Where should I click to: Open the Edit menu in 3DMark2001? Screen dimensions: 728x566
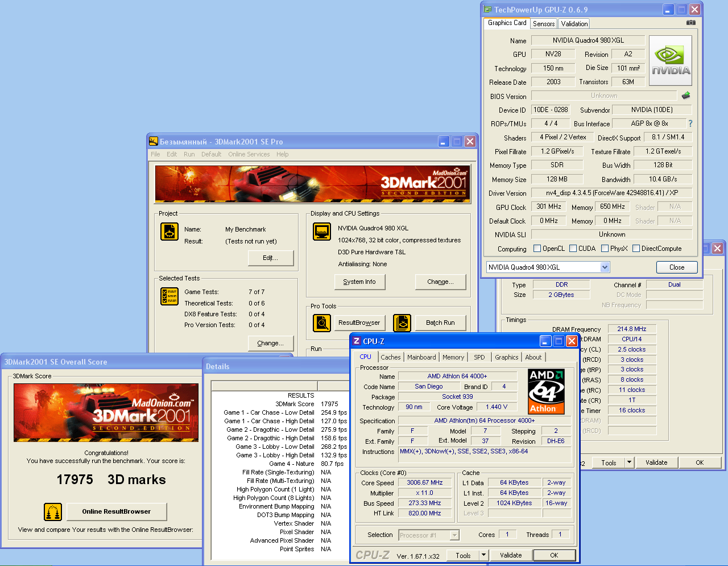pos(172,154)
